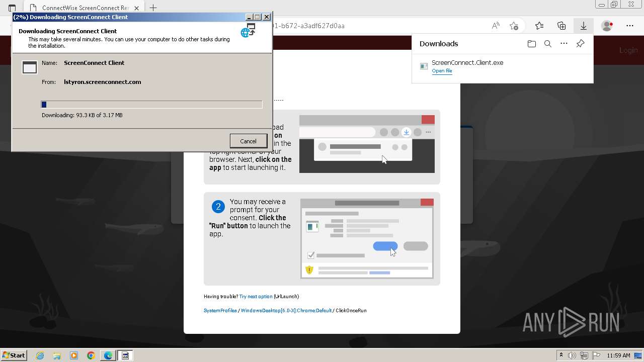Click the ScreenConnect.Client.exe file icon
644x362 pixels.
coord(424,66)
